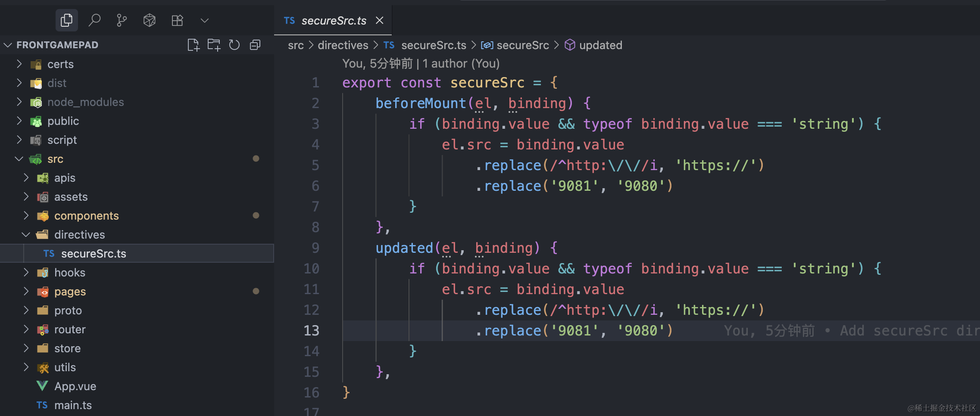Open the author CodeLens above line 1
The height and width of the screenshot is (416, 980).
point(421,63)
